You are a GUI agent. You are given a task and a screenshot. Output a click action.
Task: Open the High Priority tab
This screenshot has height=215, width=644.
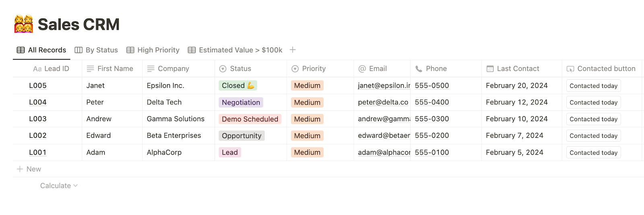click(153, 50)
